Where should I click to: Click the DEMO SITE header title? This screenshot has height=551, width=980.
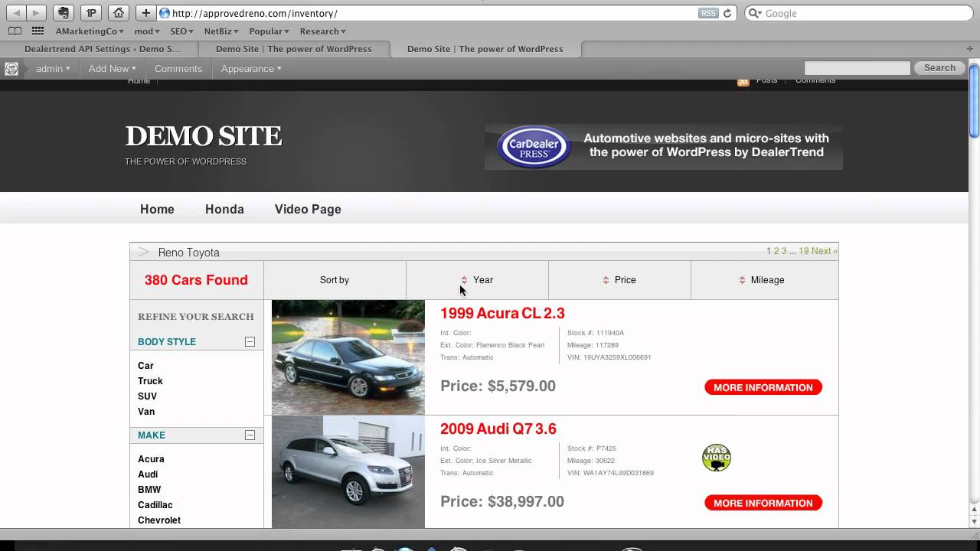tap(204, 136)
